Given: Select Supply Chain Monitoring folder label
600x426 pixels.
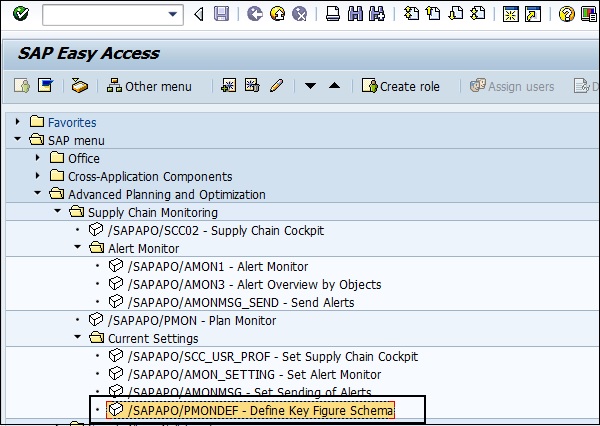Looking at the screenshot, I should pyautogui.click(x=153, y=212).
